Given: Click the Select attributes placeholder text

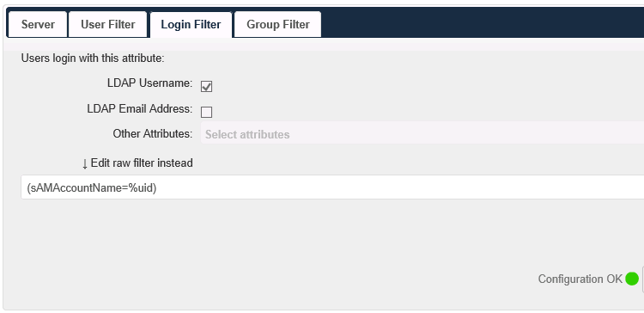Looking at the screenshot, I should coord(247,134).
